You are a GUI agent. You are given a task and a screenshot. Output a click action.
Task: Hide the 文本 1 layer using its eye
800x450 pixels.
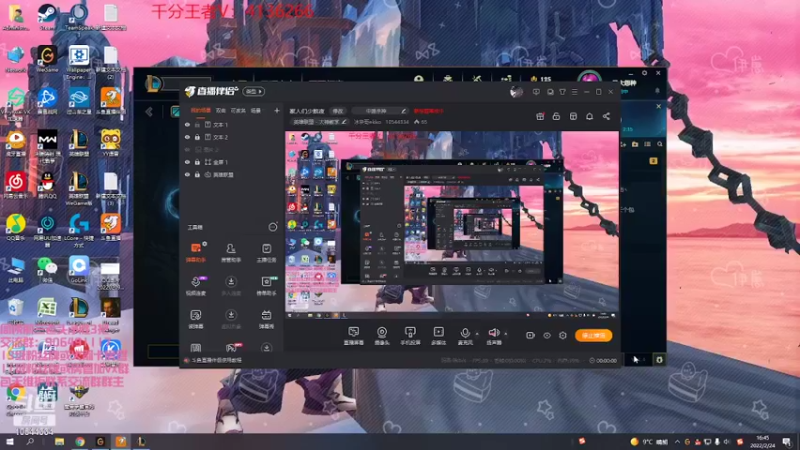click(187, 124)
